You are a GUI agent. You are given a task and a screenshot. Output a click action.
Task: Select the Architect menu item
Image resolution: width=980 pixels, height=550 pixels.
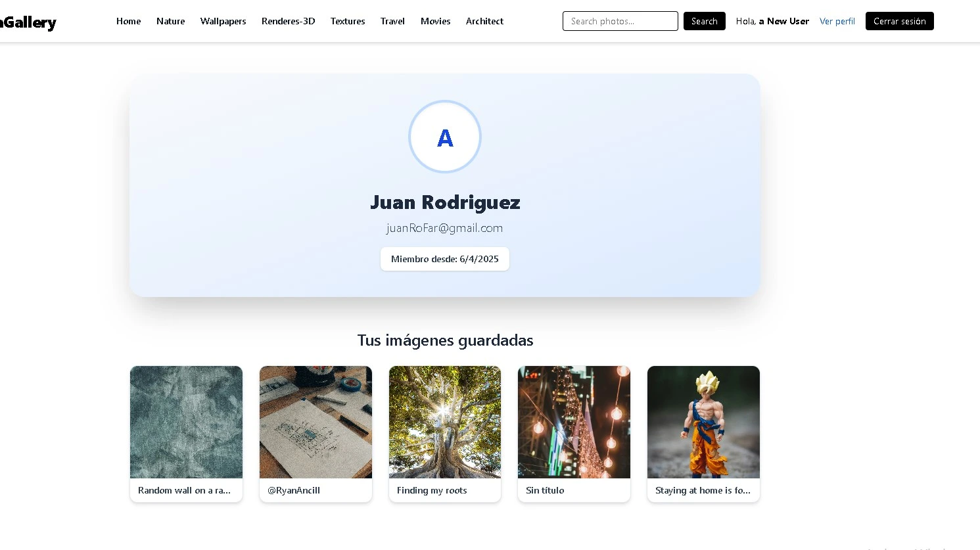coord(484,21)
